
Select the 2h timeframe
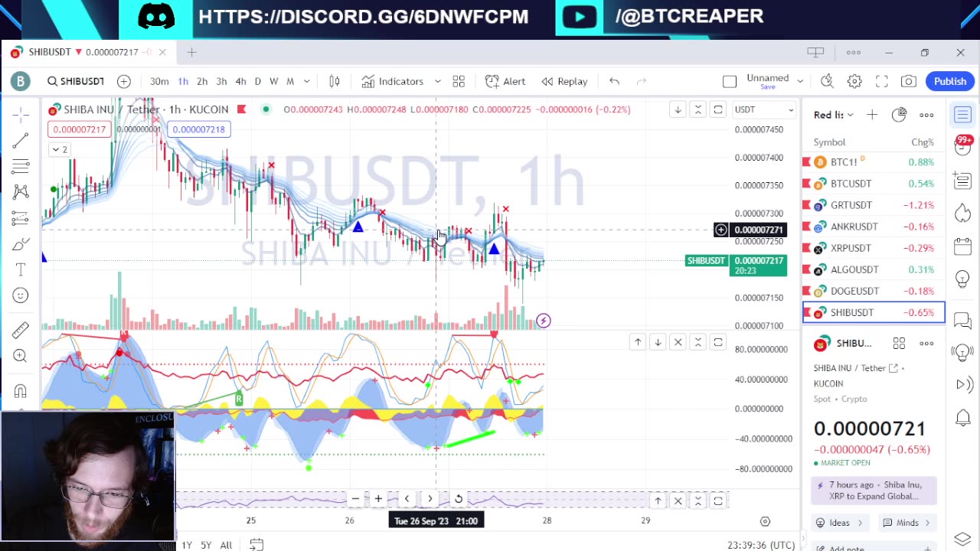click(202, 81)
